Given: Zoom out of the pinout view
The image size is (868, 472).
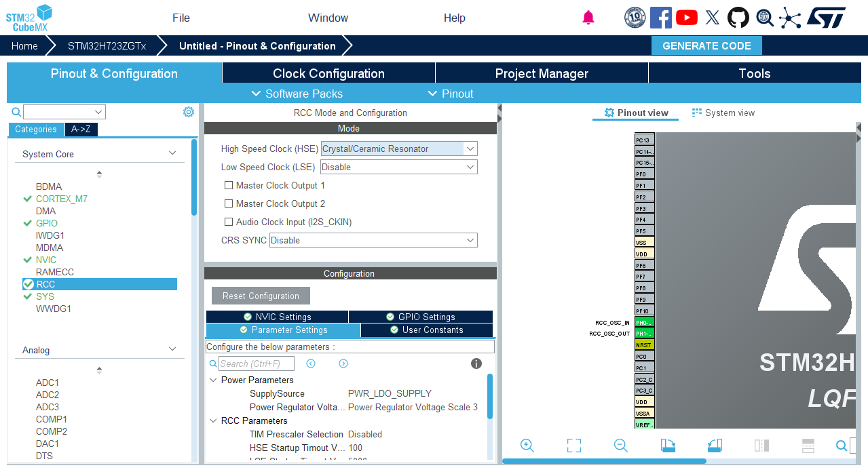Looking at the screenshot, I should (620, 446).
